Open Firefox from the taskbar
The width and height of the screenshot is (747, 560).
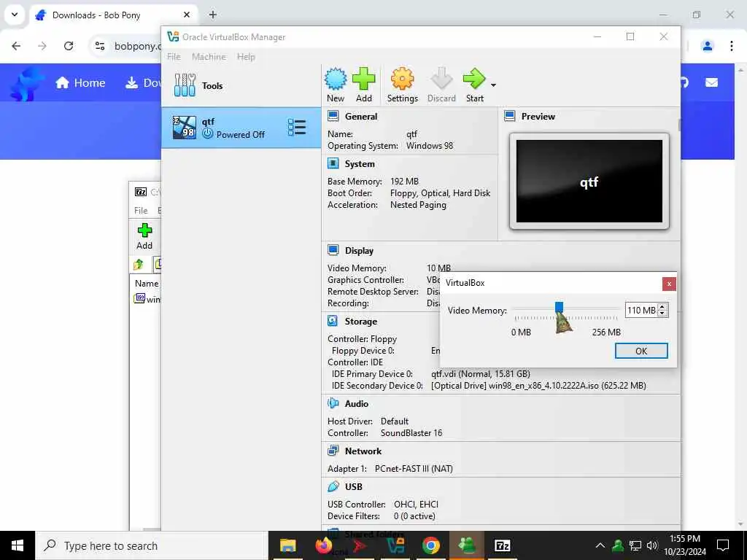[324, 545]
